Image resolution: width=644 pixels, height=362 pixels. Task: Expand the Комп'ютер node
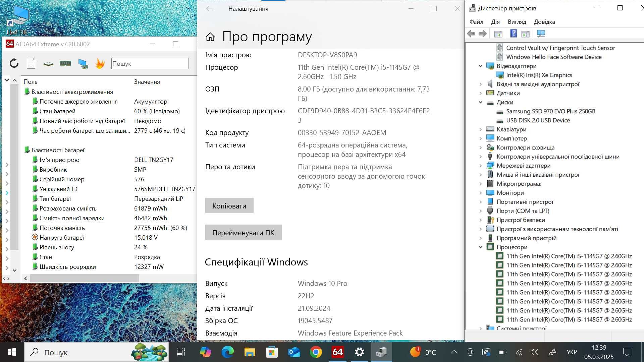coord(480,138)
